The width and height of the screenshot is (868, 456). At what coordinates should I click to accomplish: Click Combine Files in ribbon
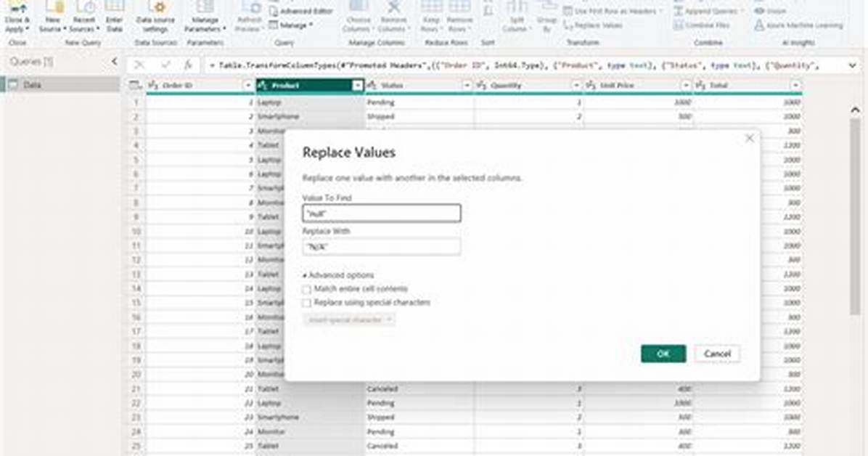pos(701,25)
